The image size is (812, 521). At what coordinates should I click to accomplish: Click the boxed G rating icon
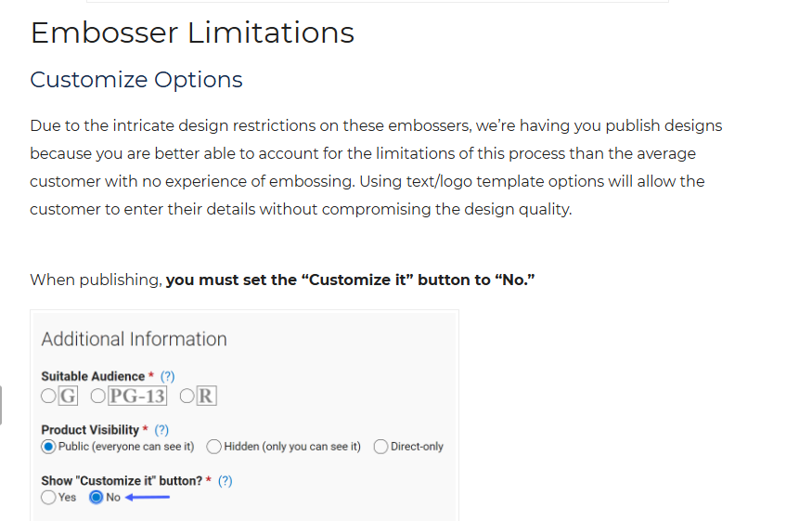(68, 396)
